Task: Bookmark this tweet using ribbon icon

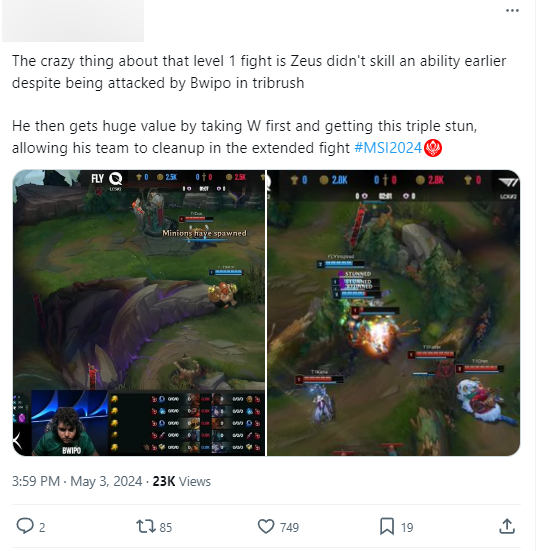Action: (387, 527)
